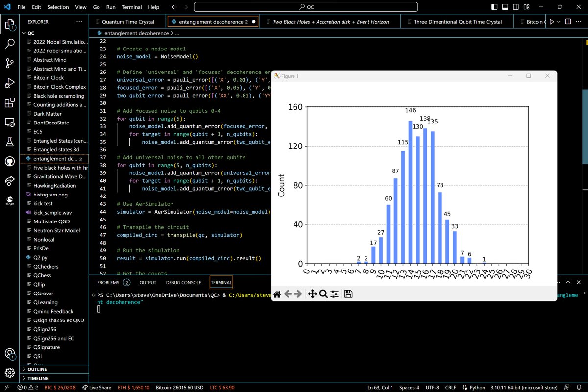Switch to the Quantum Time Crystal tab

(127, 22)
